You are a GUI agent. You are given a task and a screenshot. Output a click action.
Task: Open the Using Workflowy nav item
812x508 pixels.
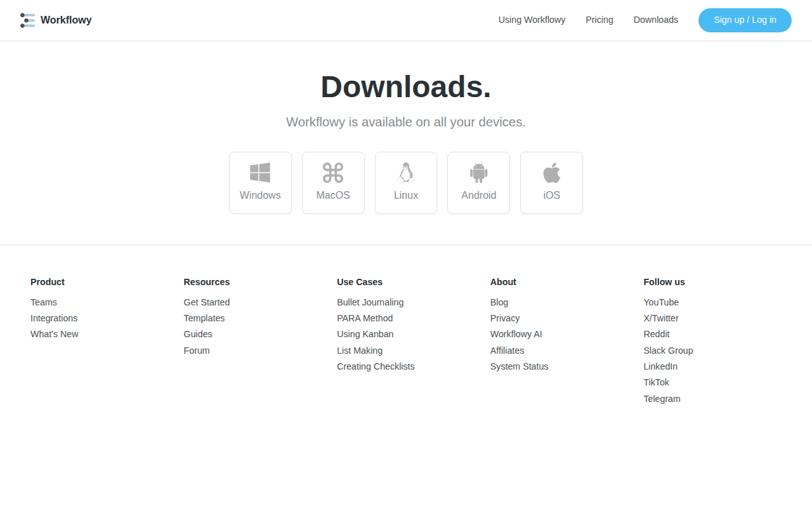(x=532, y=20)
